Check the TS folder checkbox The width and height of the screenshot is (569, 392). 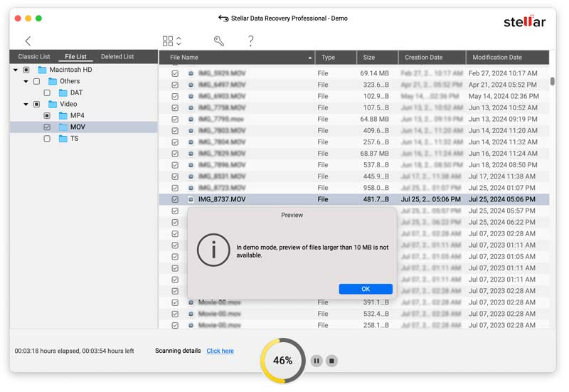(47, 139)
